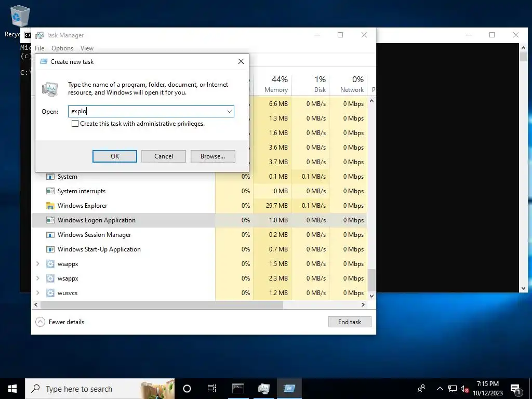Click the gear icon of first wsappx
This screenshot has width=532, height=399.
pos(50,263)
